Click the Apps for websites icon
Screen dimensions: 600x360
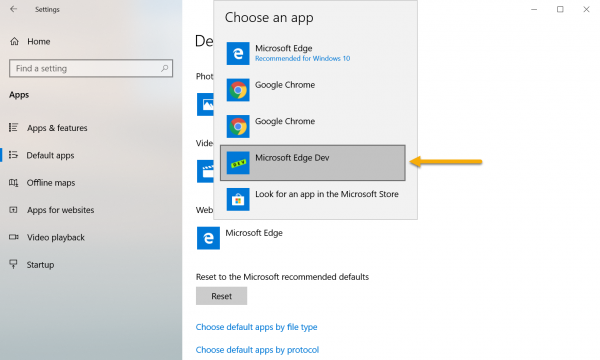(x=13, y=210)
